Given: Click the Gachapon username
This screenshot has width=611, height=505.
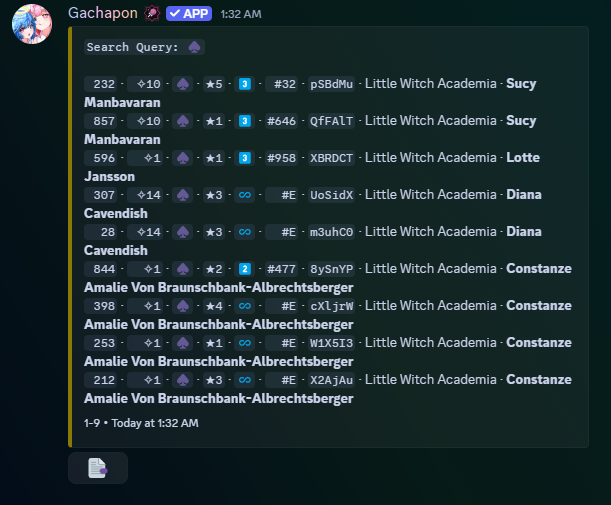Looking at the screenshot, I should [103, 13].
